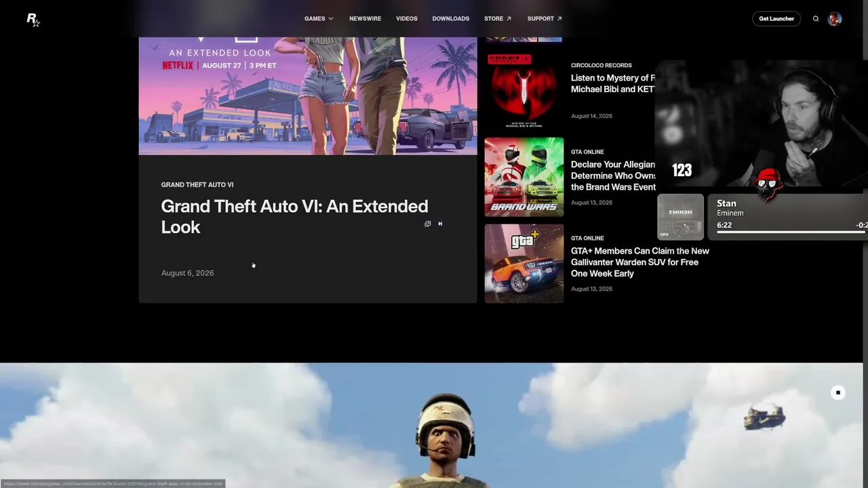
Task: Click the picture-in-picture icon beside the headline
Action: (427, 224)
